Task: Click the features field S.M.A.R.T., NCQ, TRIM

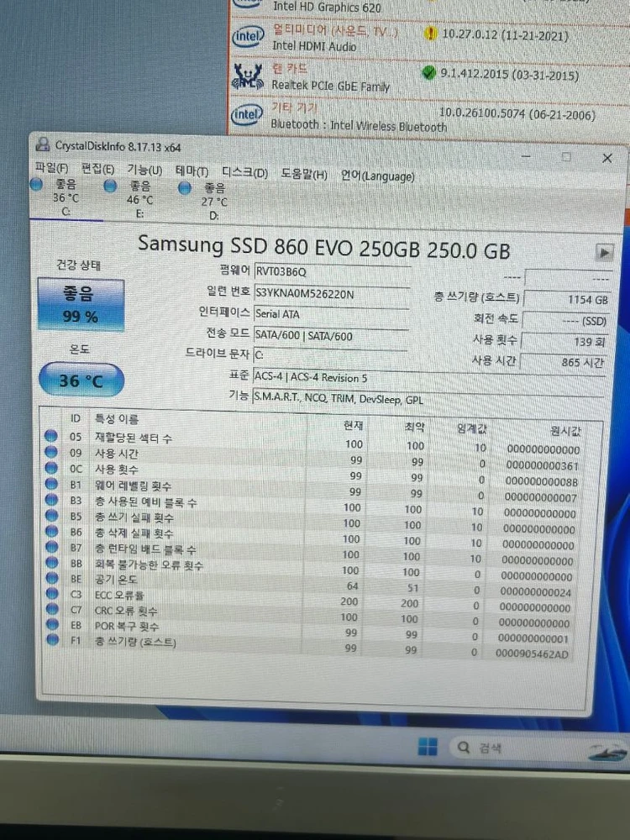Action: click(x=428, y=399)
